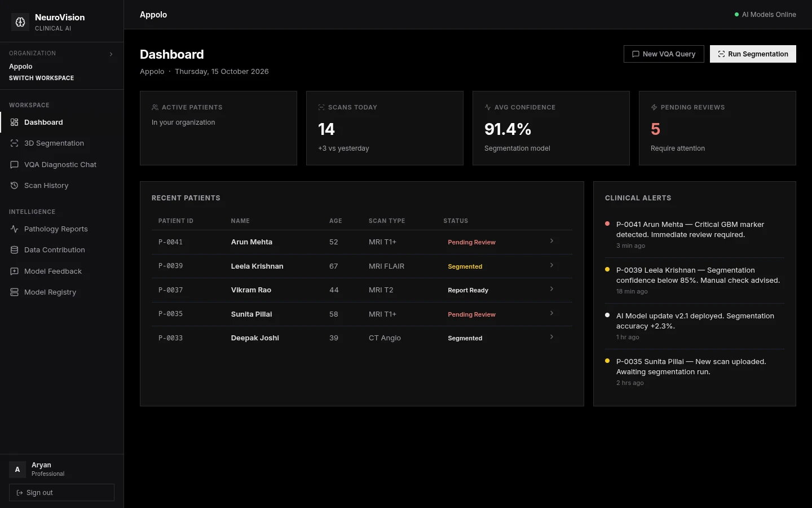The height and width of the screenshot is (508, 812).
Task: Click the user avatar with letter A
Action: (17, 470)
